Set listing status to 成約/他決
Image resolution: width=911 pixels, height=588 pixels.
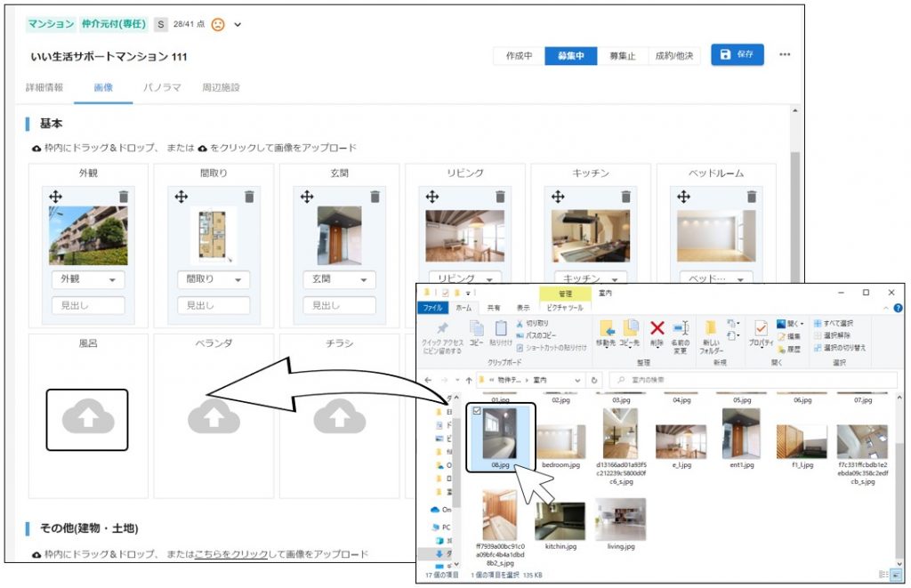(x=674, y=56)
